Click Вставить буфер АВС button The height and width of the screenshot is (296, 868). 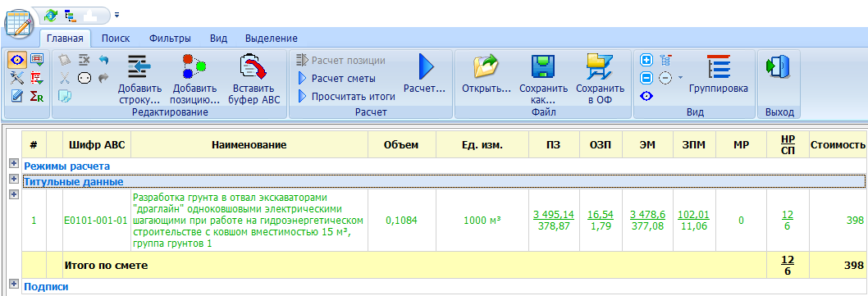tap(254, 80)
